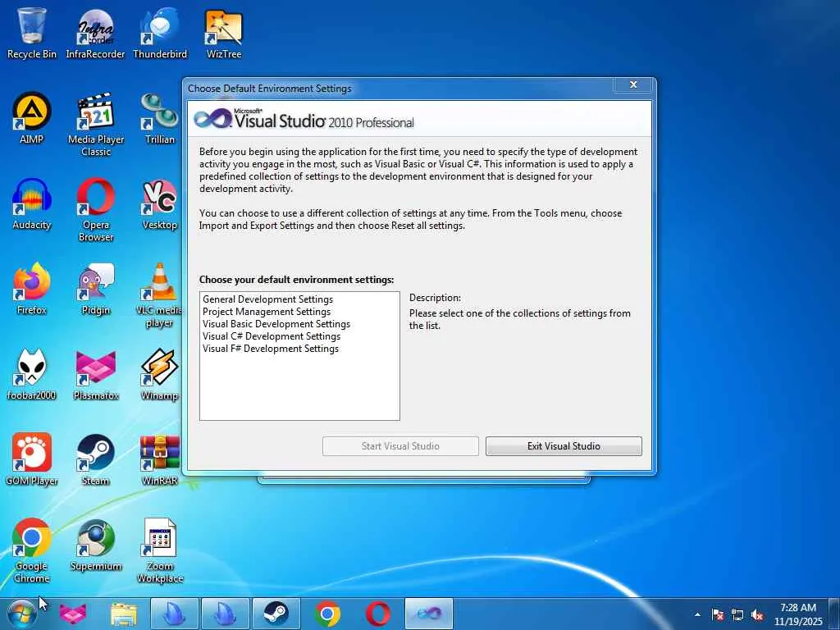Open the InfraRecorder desktop shortcut
Image resolution: width=840 pixels, height=630 pixels.
[95, 33]
